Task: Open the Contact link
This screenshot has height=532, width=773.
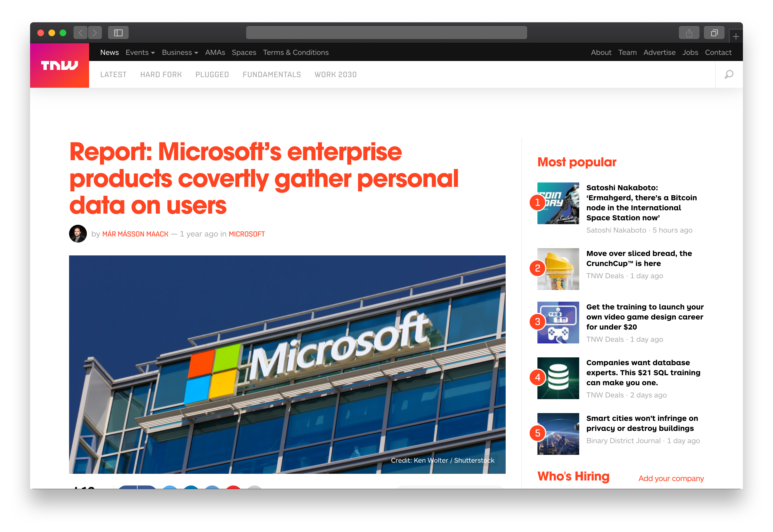Action: pos(718,52)
